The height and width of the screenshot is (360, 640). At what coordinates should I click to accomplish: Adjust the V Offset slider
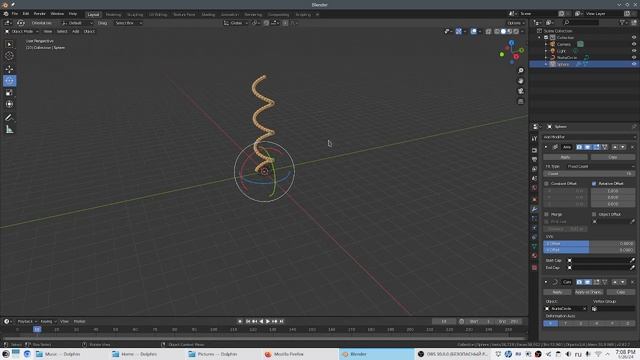point(589,250)
